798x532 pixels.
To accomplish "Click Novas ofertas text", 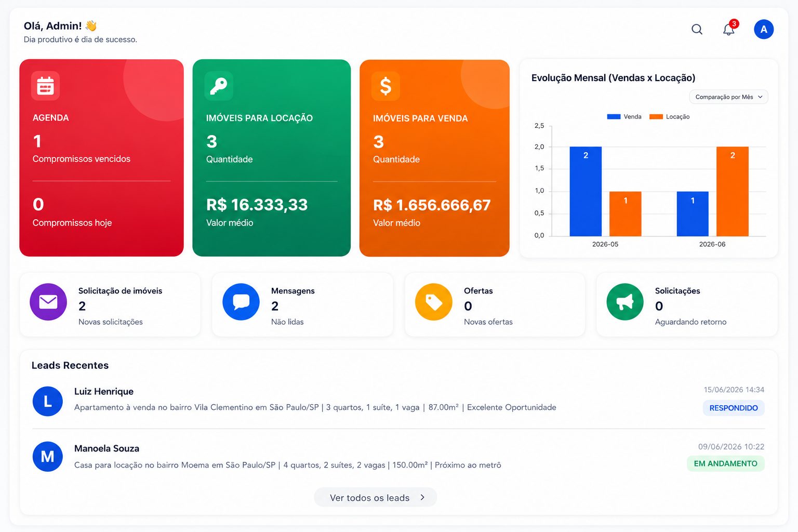I will click(x=488, y=322).
